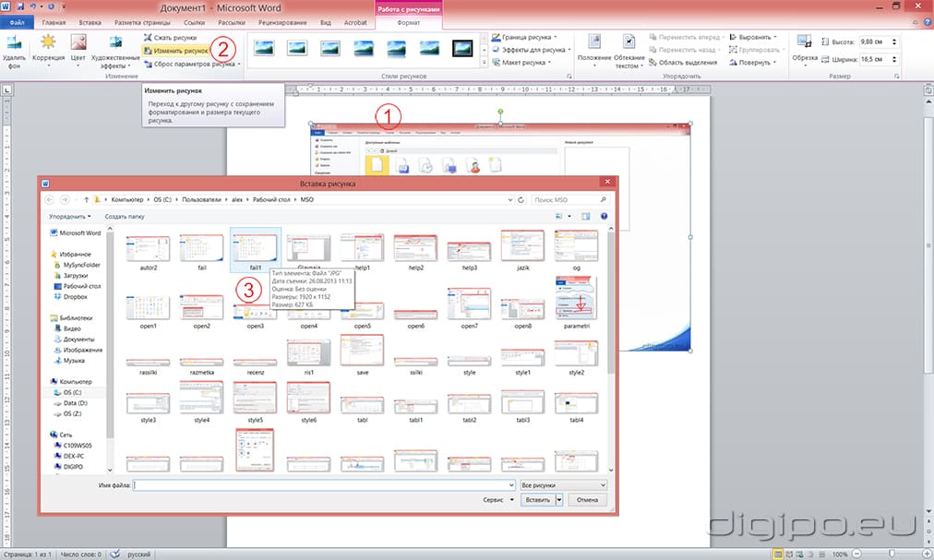Open the Упорядочить dropdown in the dialog
The width and height of the screenshot is (934, 560).
point(69,216)
